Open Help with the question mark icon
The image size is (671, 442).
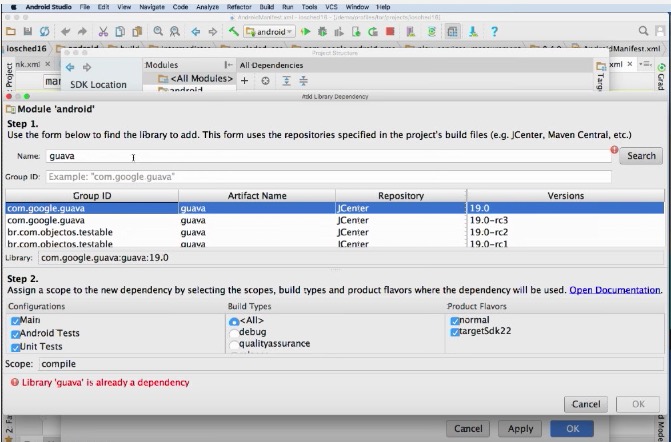click(x=494, y=32)
